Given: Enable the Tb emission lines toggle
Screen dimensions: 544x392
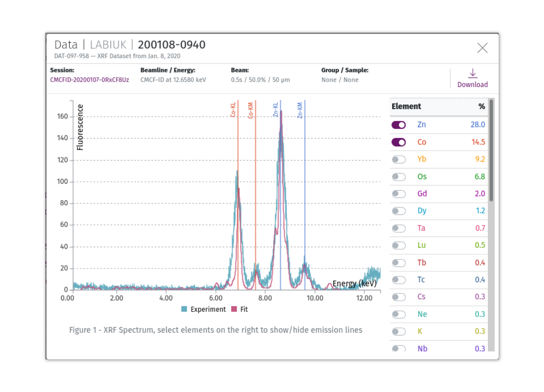Looking at the screenshot, I should [x=399, y=263].
